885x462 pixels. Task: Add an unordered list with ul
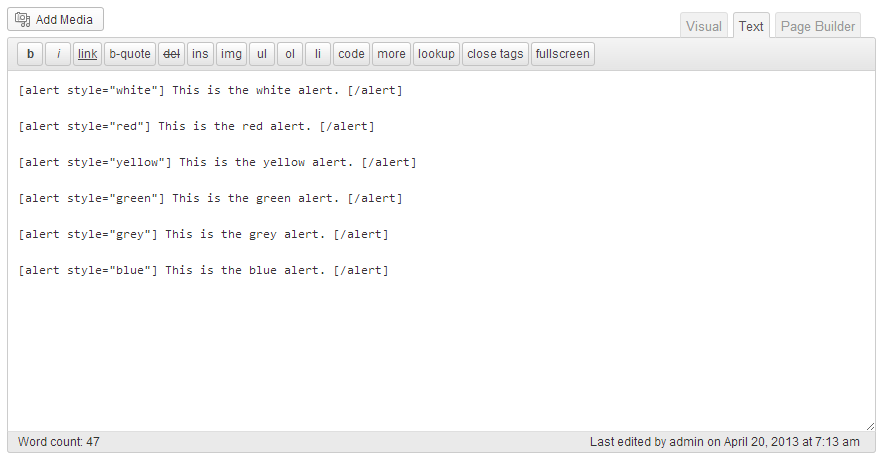click(262, 54)
